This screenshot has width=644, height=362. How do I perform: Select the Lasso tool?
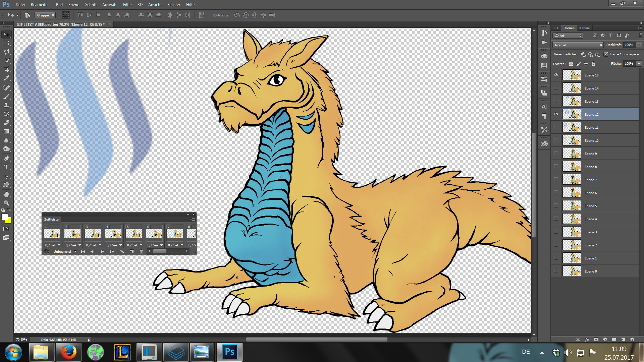pos(6,52)
